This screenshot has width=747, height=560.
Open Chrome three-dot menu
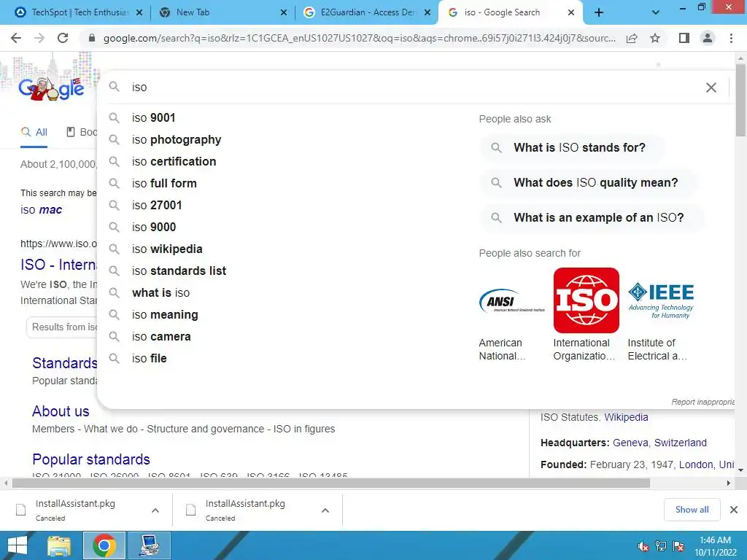(x=731, y=38)
